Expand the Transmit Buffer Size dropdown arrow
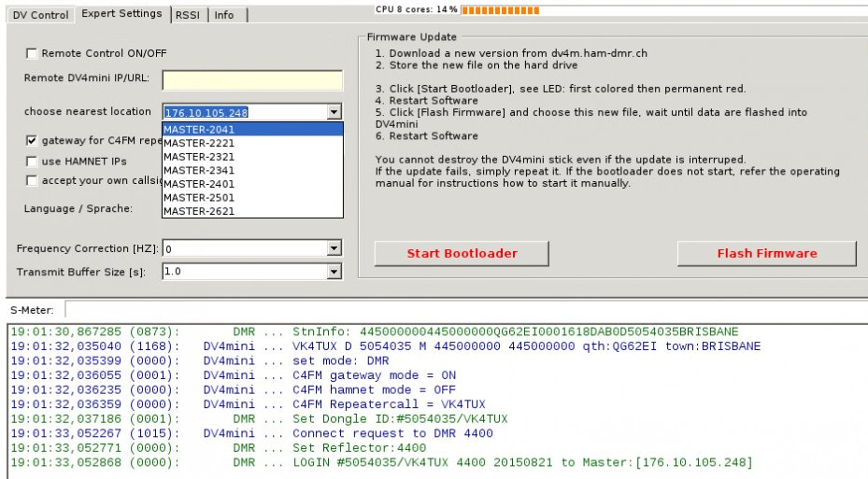This screenshot has height=479, width=868. pyautogui.click(x=334, y=272)
